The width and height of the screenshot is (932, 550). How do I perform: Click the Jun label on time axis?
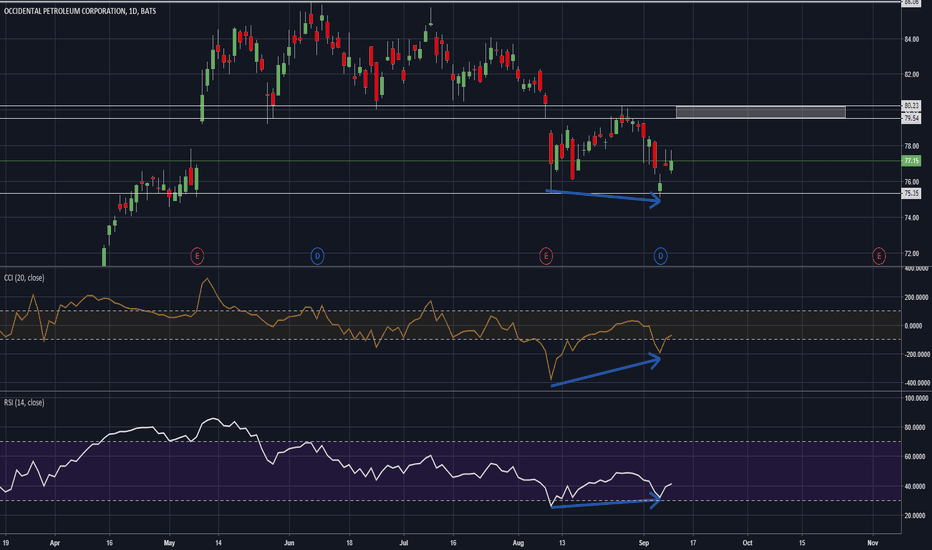(289, 543)
